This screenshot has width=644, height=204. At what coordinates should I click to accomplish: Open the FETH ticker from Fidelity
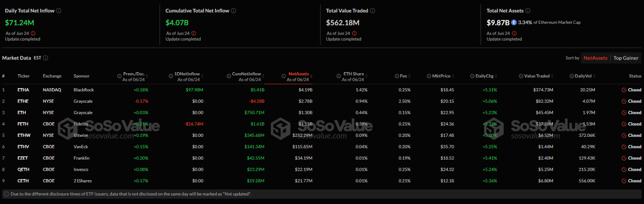tap(23, 124)
